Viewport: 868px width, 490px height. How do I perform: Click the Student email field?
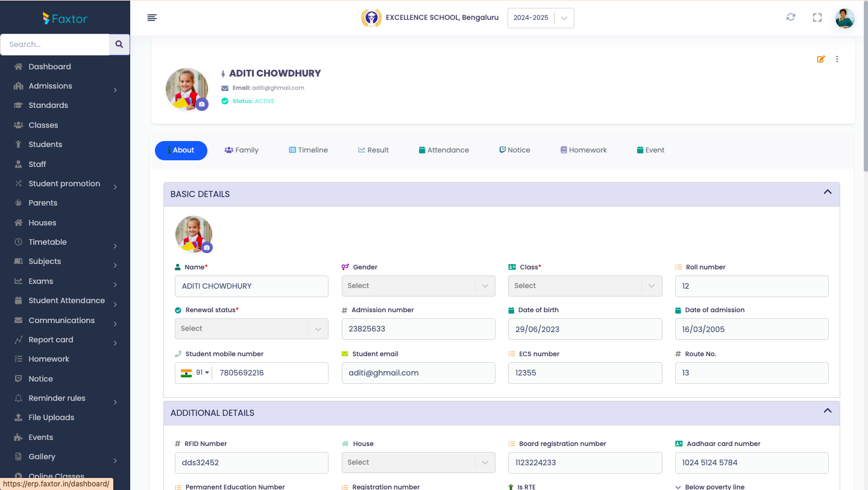click(418, 373)
